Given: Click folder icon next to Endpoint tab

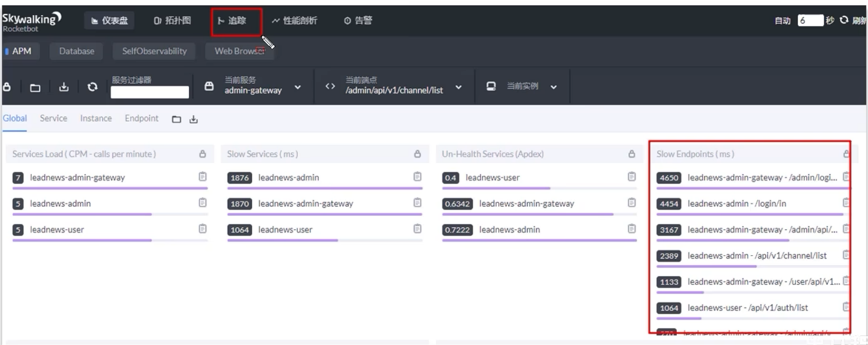Looking at the screenshot, I should click(x=176, y=119).
